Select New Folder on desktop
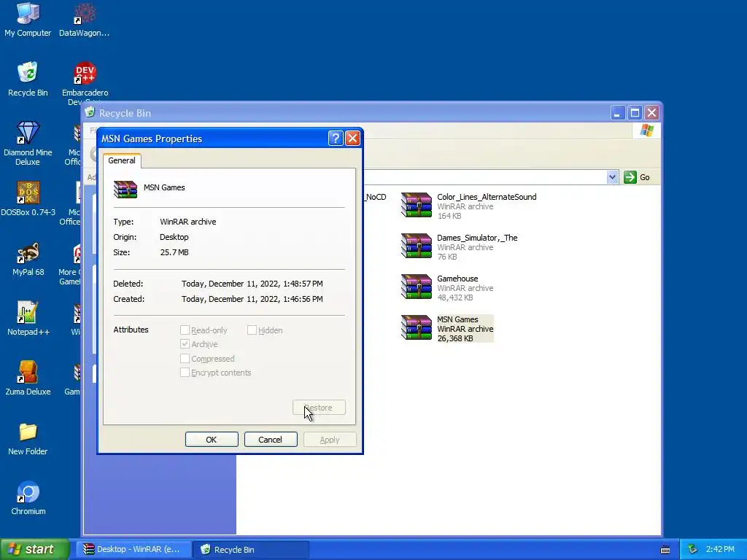 coord(28,438)
